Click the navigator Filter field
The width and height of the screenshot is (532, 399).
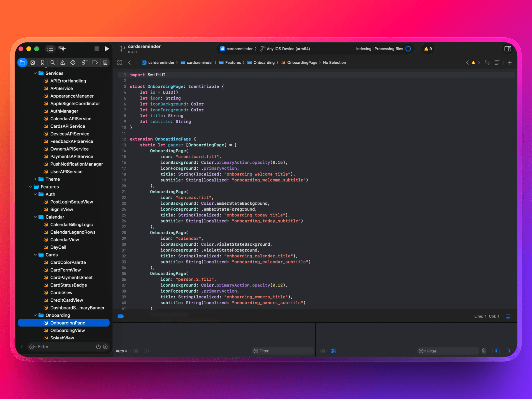[64, 347]
